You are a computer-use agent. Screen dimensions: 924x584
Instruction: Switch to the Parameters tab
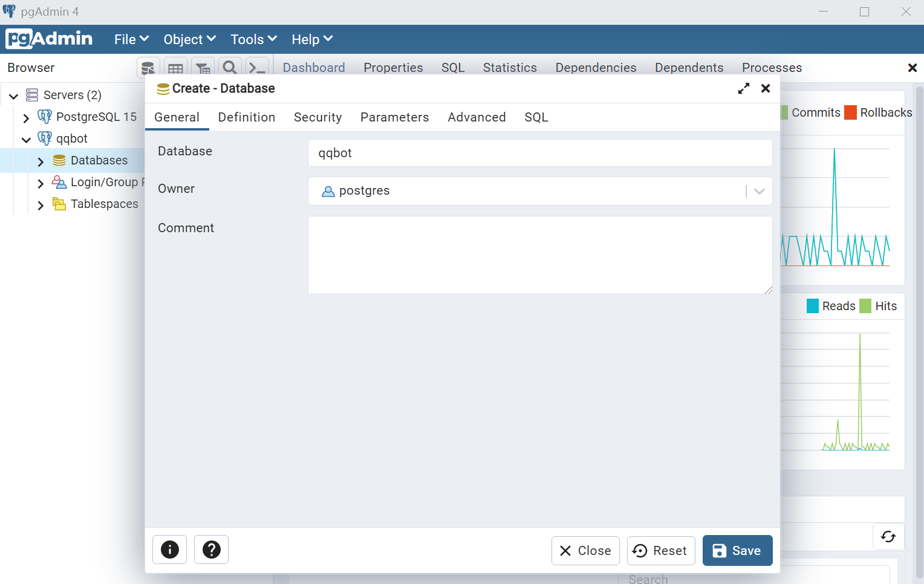pos(395,117)
